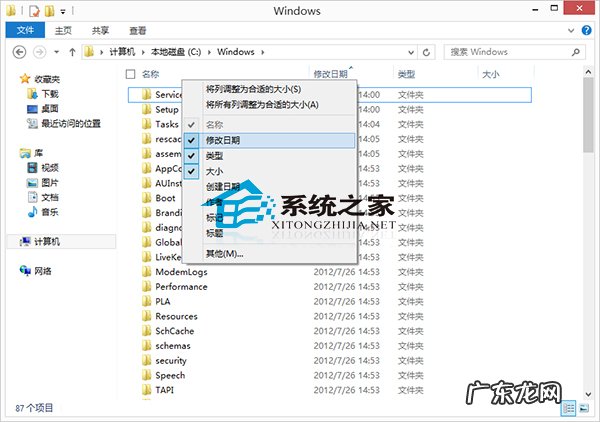This screenshot has width=600, height=422.
Task: Open 下载 in the navigation pane
Action: pos(50,94)
